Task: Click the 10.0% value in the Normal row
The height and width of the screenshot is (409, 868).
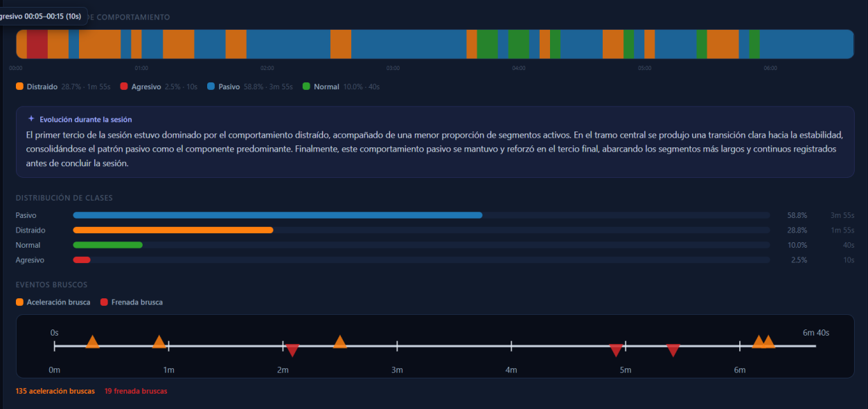Action: coord(797,246)
